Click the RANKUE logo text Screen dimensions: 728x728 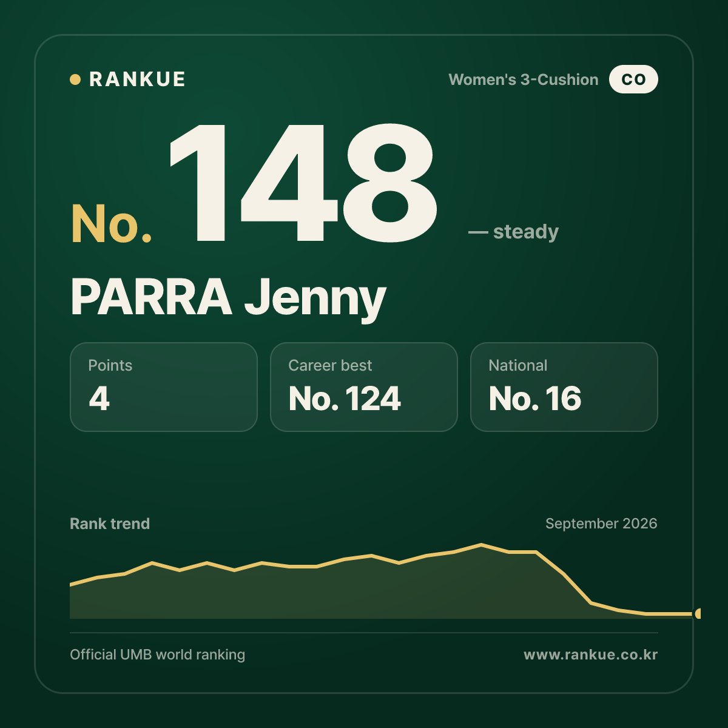(x=137, y=79)
